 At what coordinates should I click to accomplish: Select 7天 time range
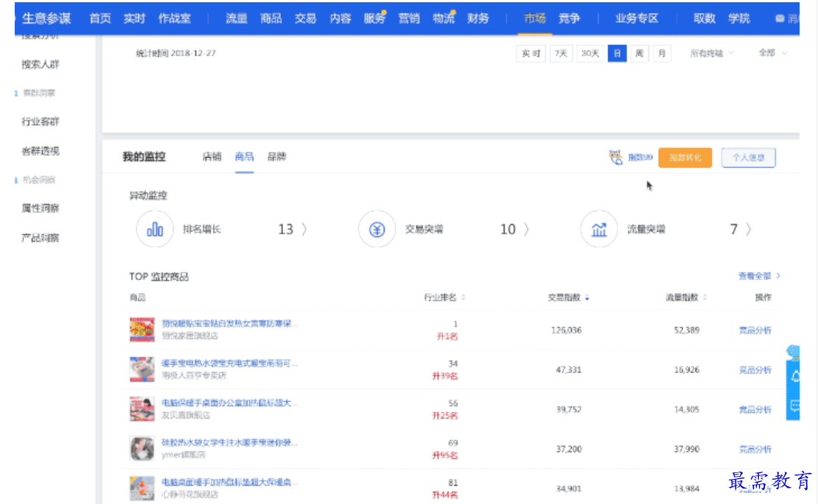[562, 53]
